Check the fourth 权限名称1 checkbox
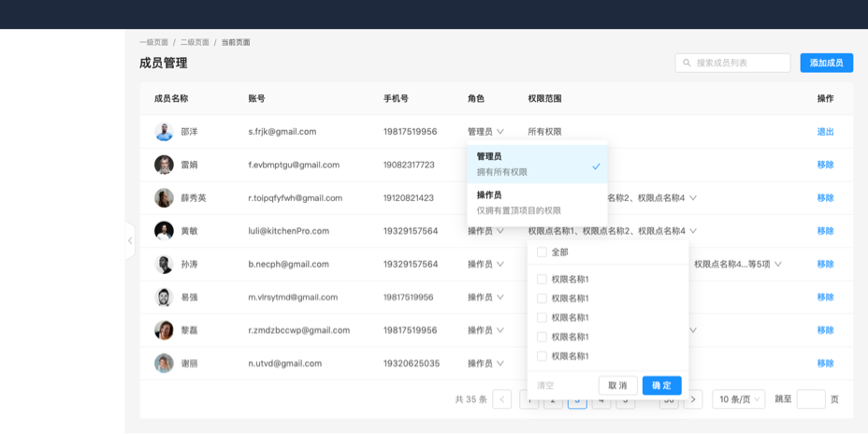Image resolution: width=868 pixels, height=434 pixels. click(x=542, y=337)
